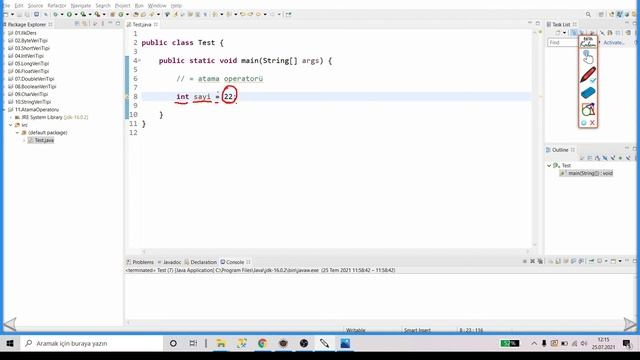
Task: Open Run button dropdown arrow
Action: [x=76, y=14]
